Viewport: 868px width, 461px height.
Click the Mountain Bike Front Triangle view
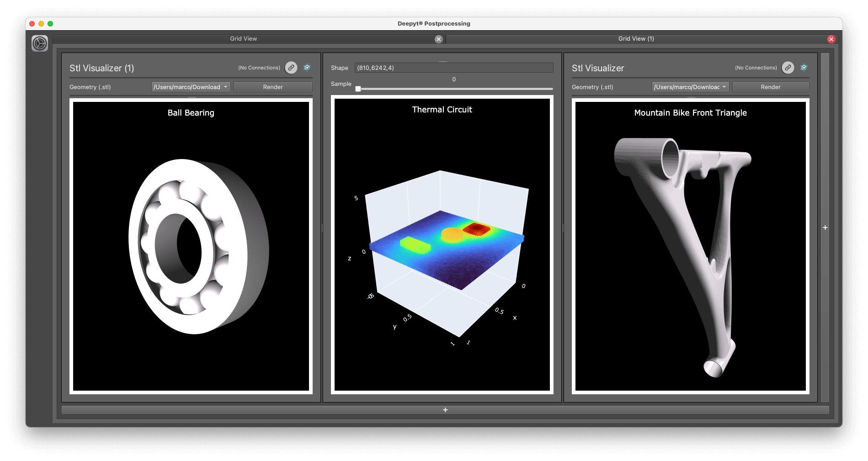[690, 246]
